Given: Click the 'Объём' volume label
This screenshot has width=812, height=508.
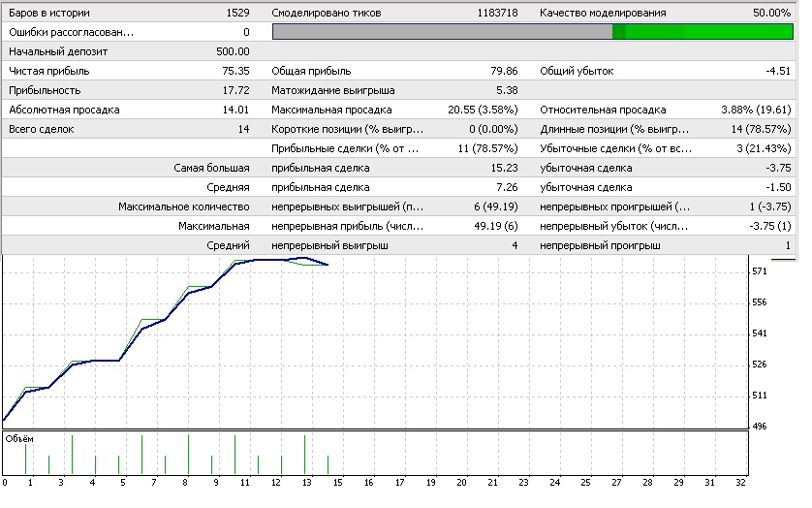Looking at the screenshot, I should click(x=19, y=439).
